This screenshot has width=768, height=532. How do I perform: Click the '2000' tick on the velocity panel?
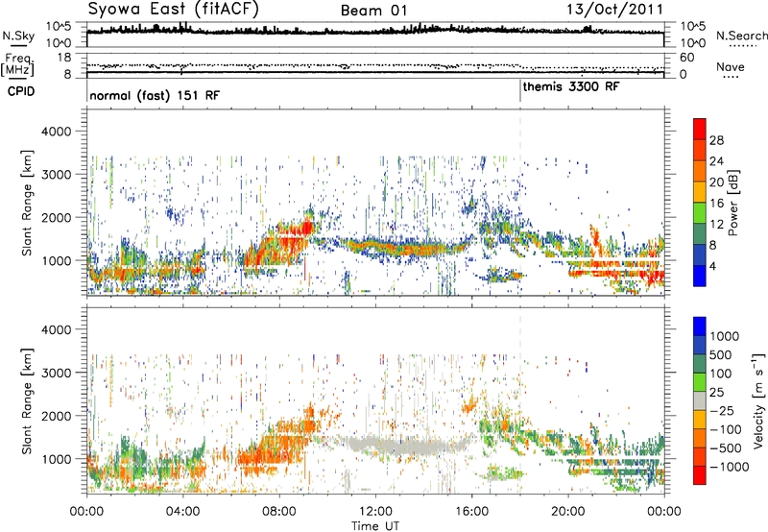56,416
